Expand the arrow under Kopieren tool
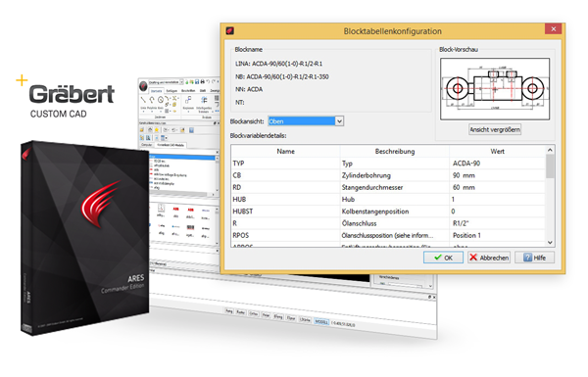This screenshot has width=588, height=377. pos(188,112)
